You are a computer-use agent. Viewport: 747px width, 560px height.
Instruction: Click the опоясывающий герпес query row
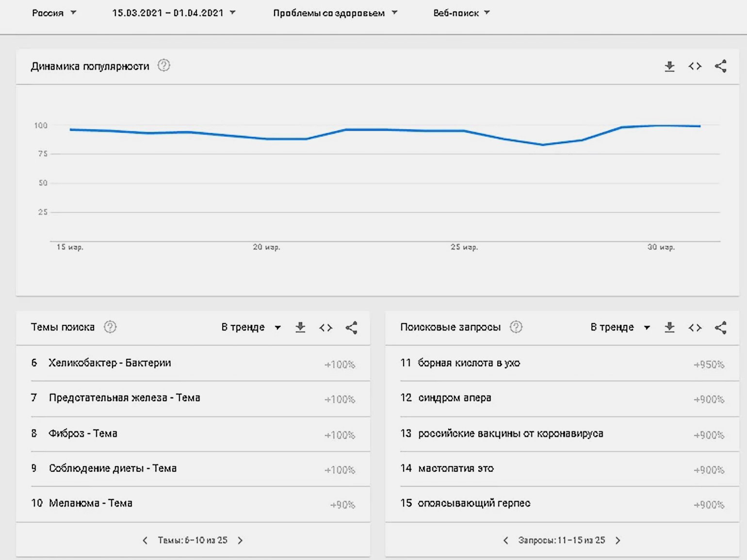tap(474, 503)
